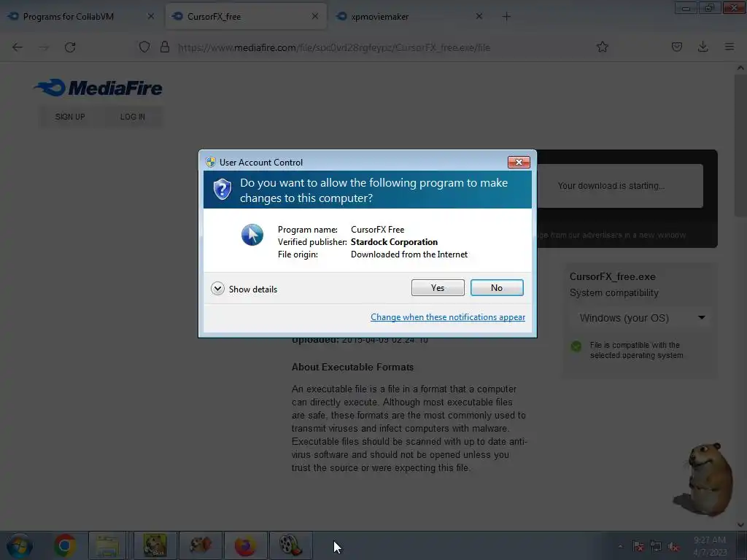Click the site security padlock icon

pyautogui.click(x=165, y=47)
